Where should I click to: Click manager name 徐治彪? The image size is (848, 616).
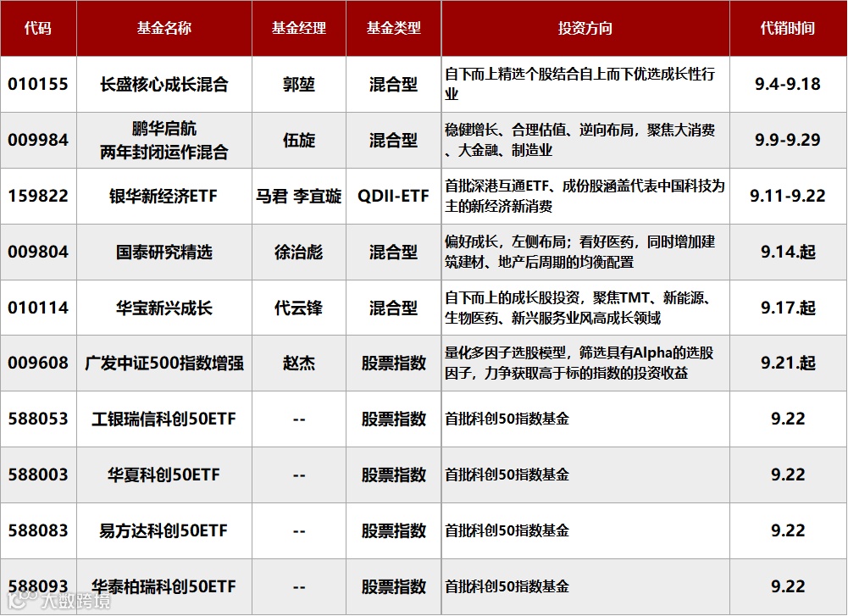(298, 252)
